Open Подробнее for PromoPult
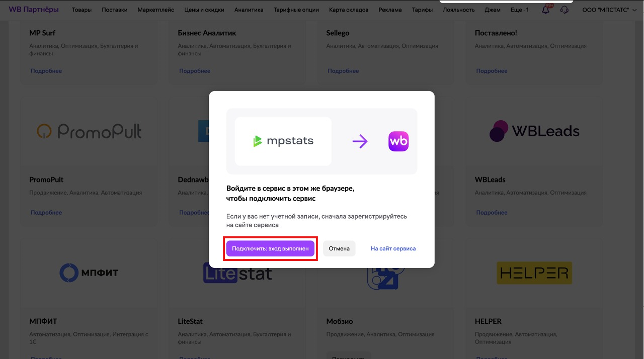 point(46,213)
